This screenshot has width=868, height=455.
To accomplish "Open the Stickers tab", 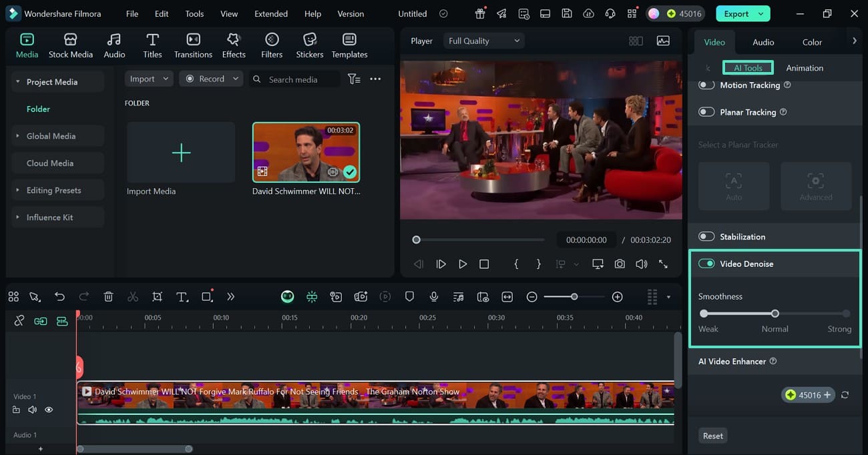I will click(310, 45).
